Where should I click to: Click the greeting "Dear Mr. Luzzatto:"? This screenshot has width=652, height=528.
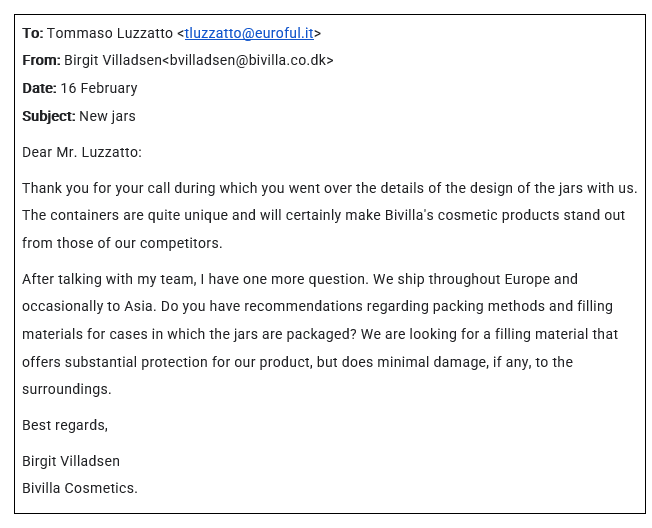(82, 152)
